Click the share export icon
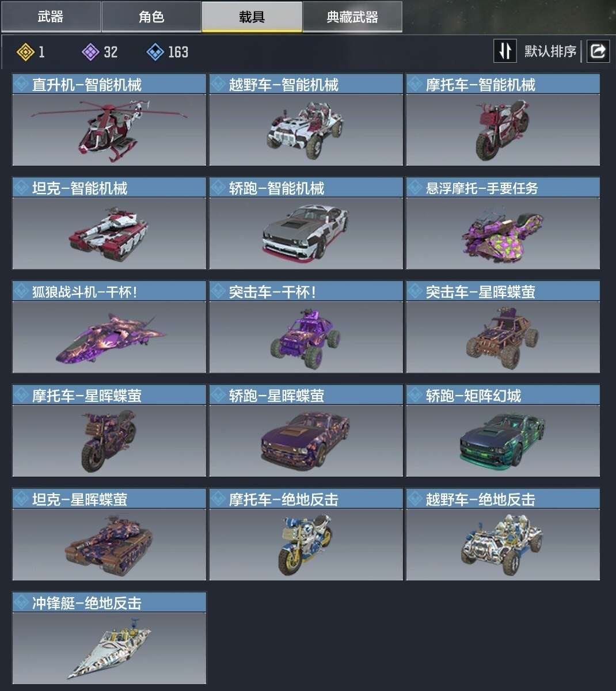The height and width of the screenshot is (691, 616). pyautogui.click(x=598, y=51)
